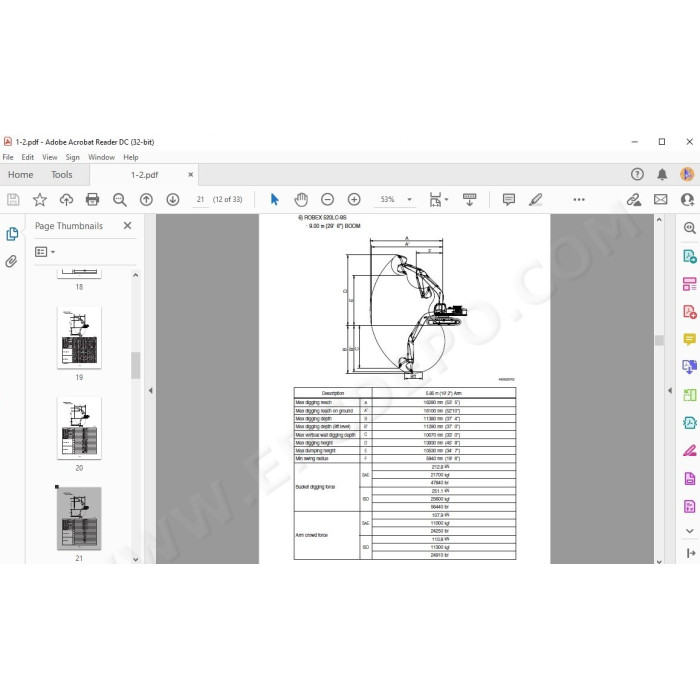Click the scrolling mode keyboard icon
This screenshot has width=700, height=700.
click(469, 200)
